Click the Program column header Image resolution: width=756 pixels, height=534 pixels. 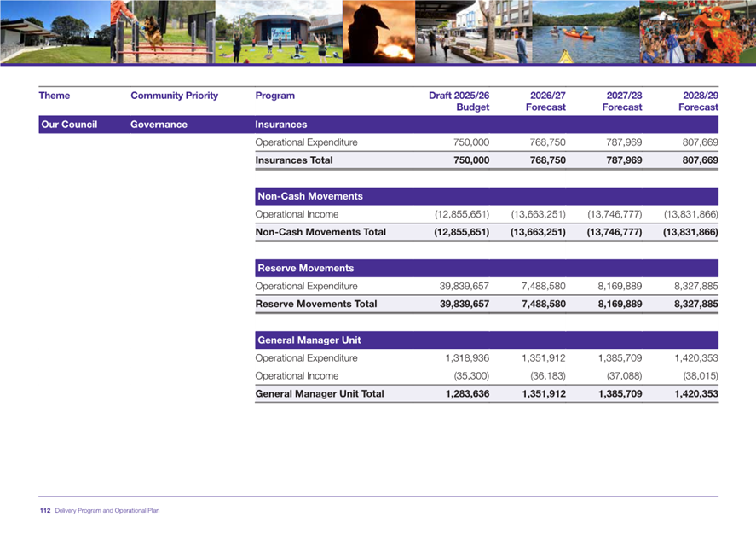click(x=275, y=96)
